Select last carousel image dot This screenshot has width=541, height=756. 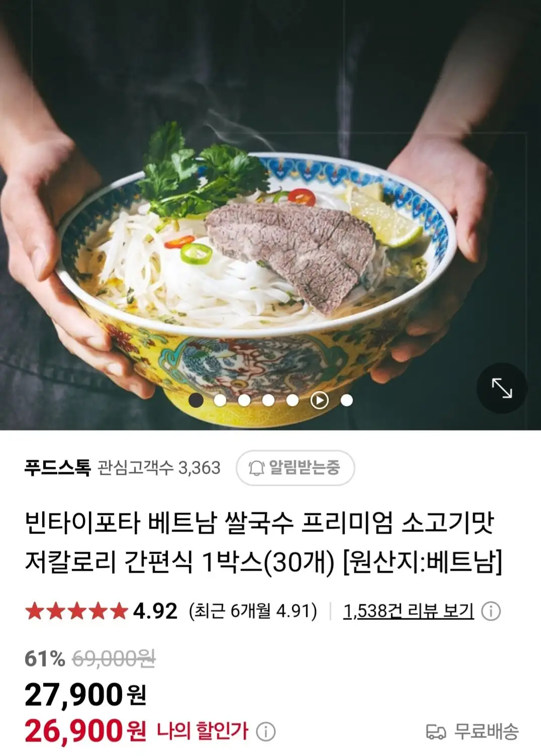(x=347, y=400)
